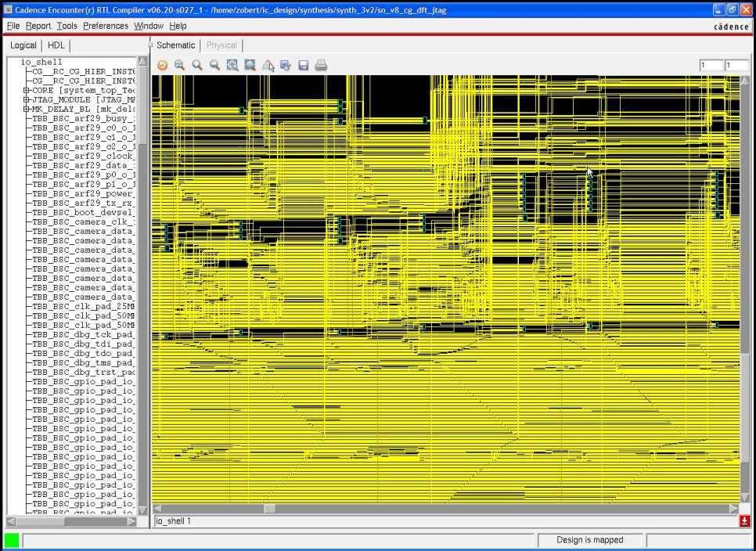This screenshot has height=551, width=756.
Task: Select TBB_BSC_arf29_power tree entry
Action: coord(84,194)
